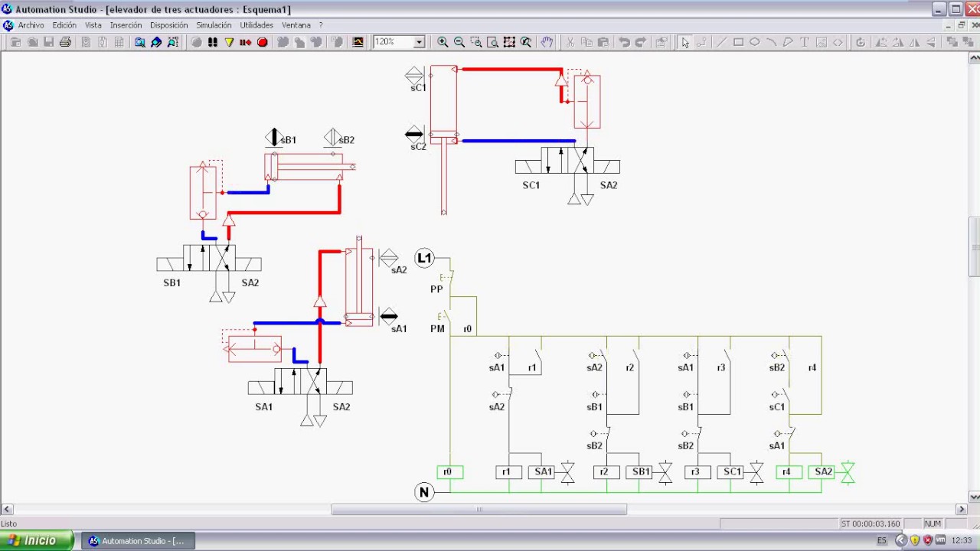Open the Simulación menu
The width and height of the screenshot is (980, 551).
pyautogui.click(x=214, y=25)
